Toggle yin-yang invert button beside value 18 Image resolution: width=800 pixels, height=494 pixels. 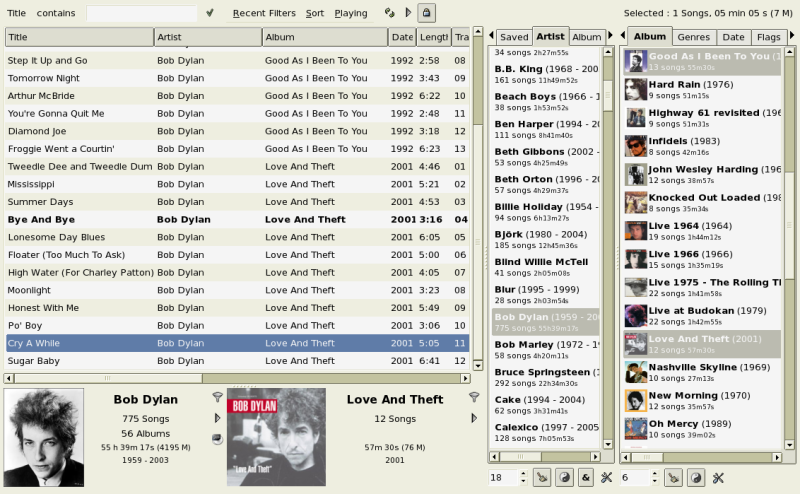(564, 478)
